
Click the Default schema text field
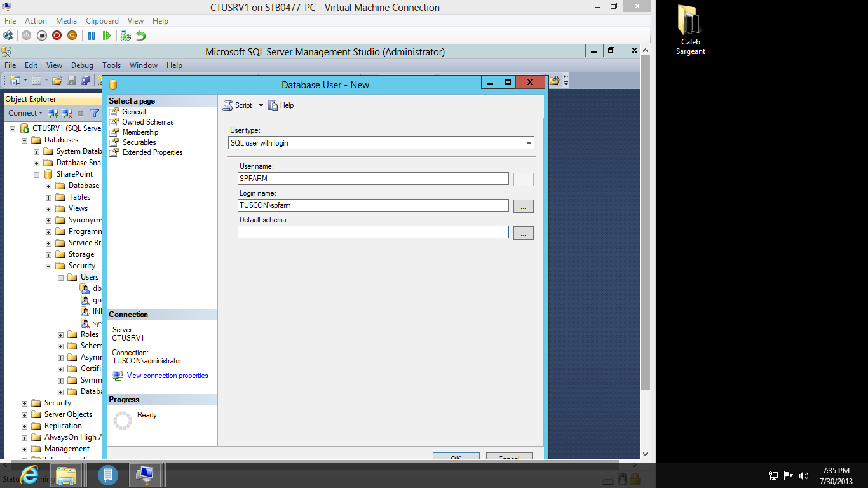374,232
